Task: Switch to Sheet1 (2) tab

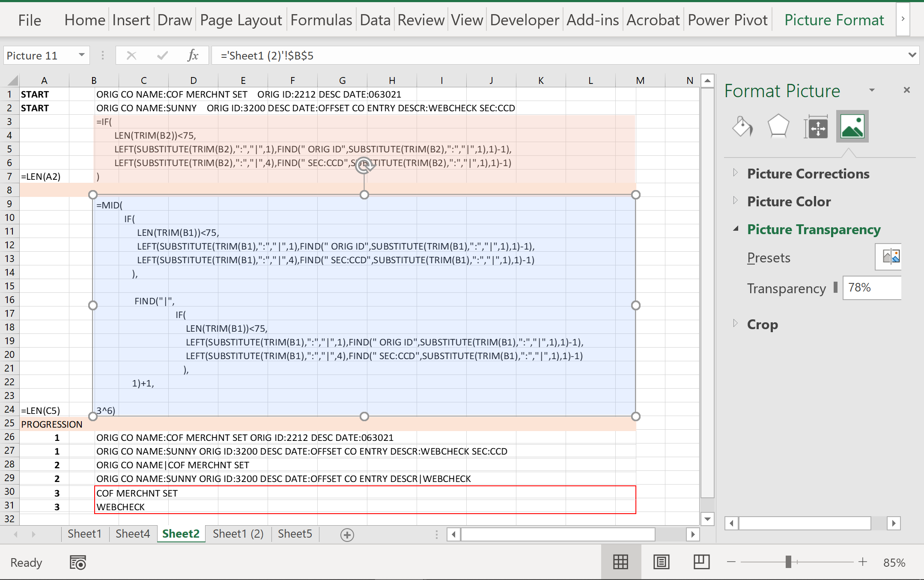Action: (x=238, y=534)
